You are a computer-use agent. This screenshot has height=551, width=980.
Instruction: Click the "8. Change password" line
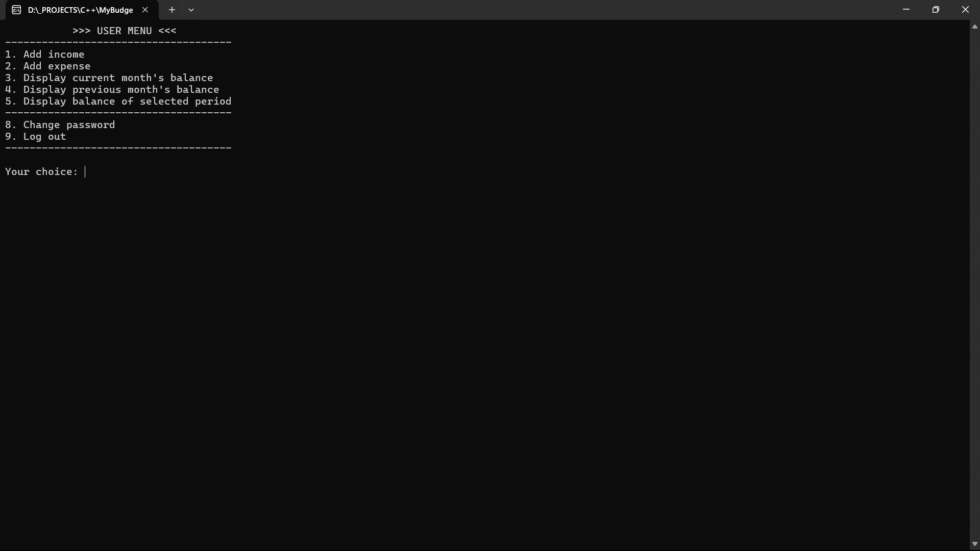[x=60, y=124]
